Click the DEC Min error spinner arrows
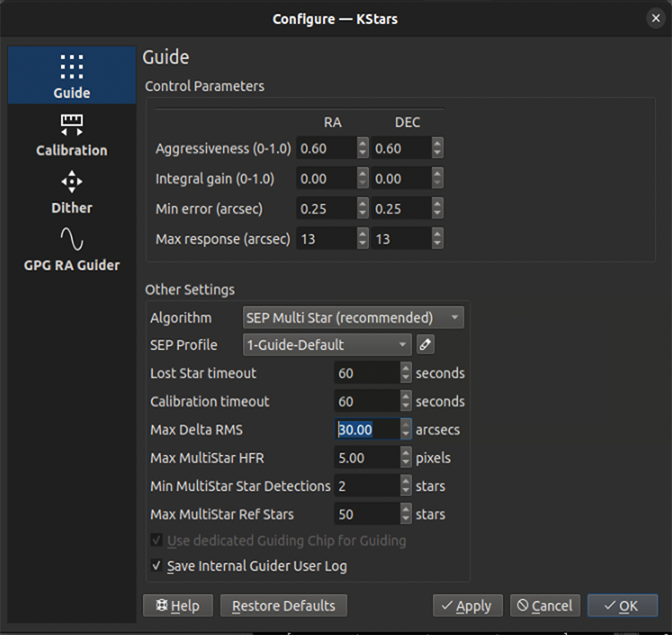Viewport: 672px width, 635px height. coord(436,210)
